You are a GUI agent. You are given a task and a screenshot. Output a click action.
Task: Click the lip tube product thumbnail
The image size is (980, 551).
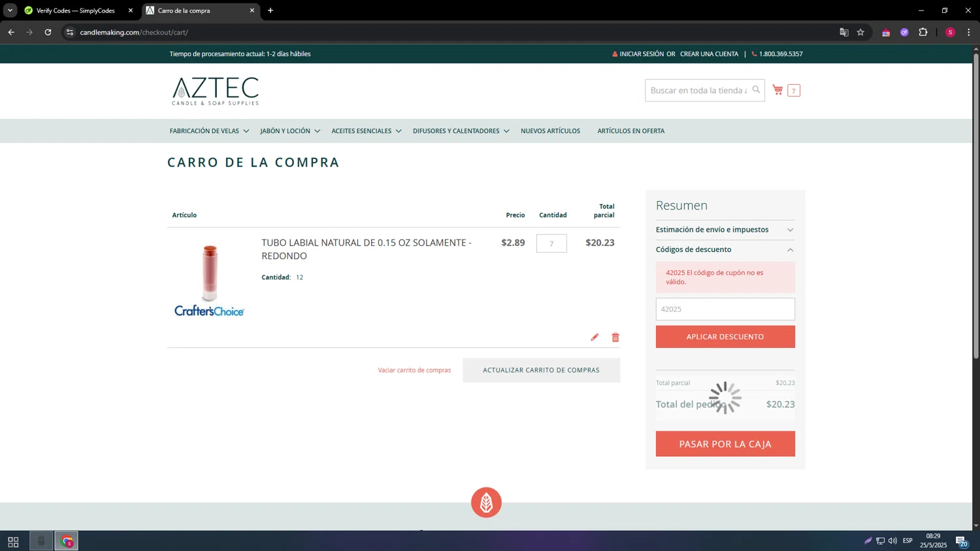209,281
